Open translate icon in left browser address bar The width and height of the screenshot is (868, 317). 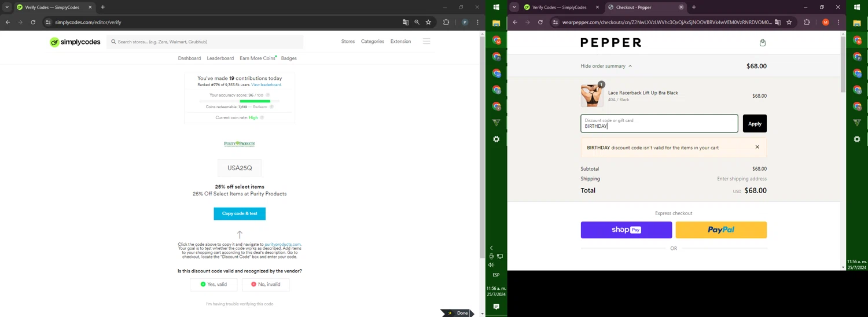point(406,22)
